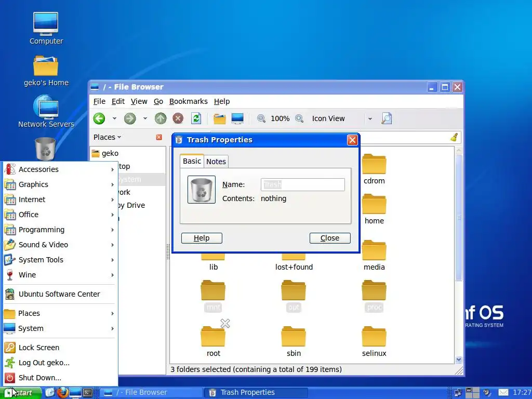Image resolution: width=532 pixels, height=399 pixels.
Task: Select the sbin folder
Action: click(294, 341)
